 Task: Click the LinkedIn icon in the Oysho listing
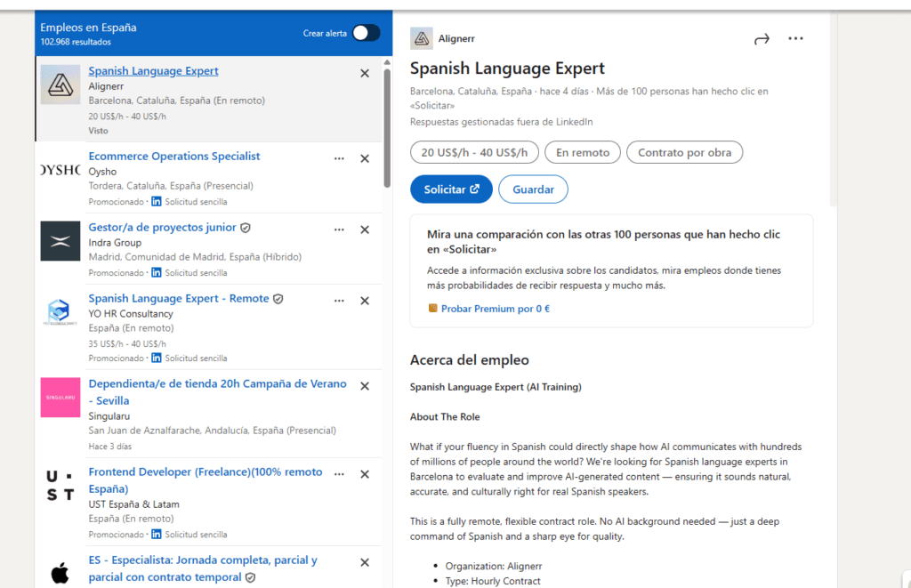pyautogui.click(x=157, y=202)
